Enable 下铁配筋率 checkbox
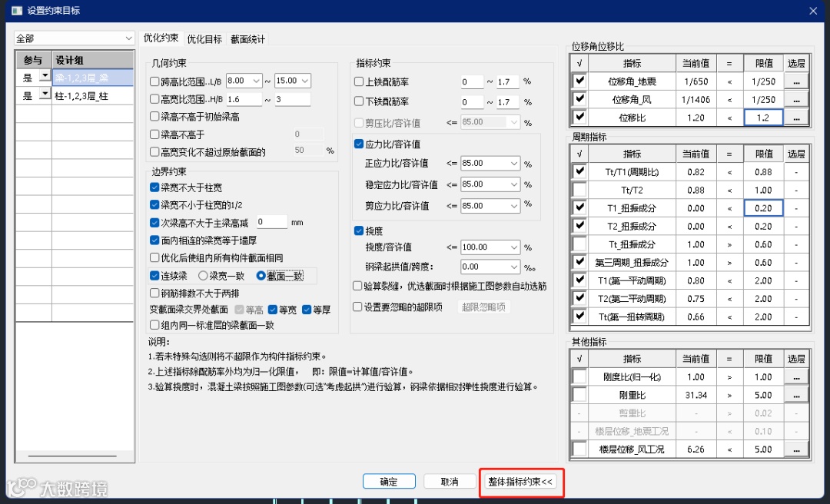 coord(359,101)
